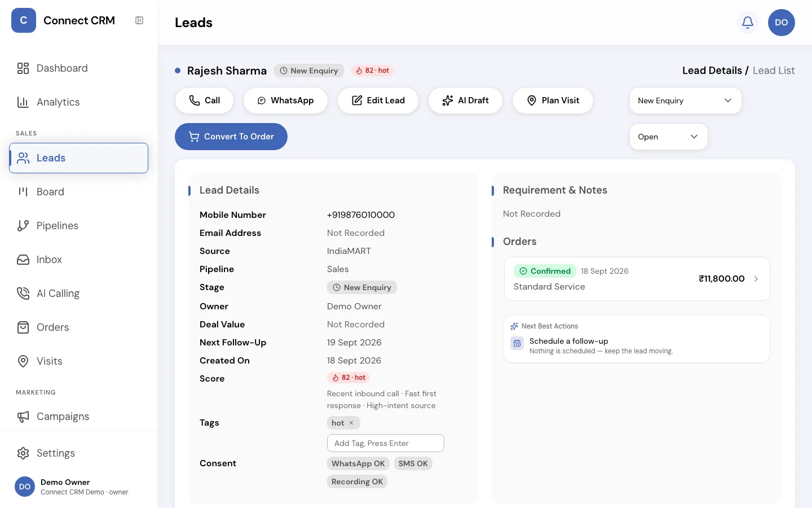Open Campaigns
This screenshot has width=812, height=508.
tap(78, 417)
